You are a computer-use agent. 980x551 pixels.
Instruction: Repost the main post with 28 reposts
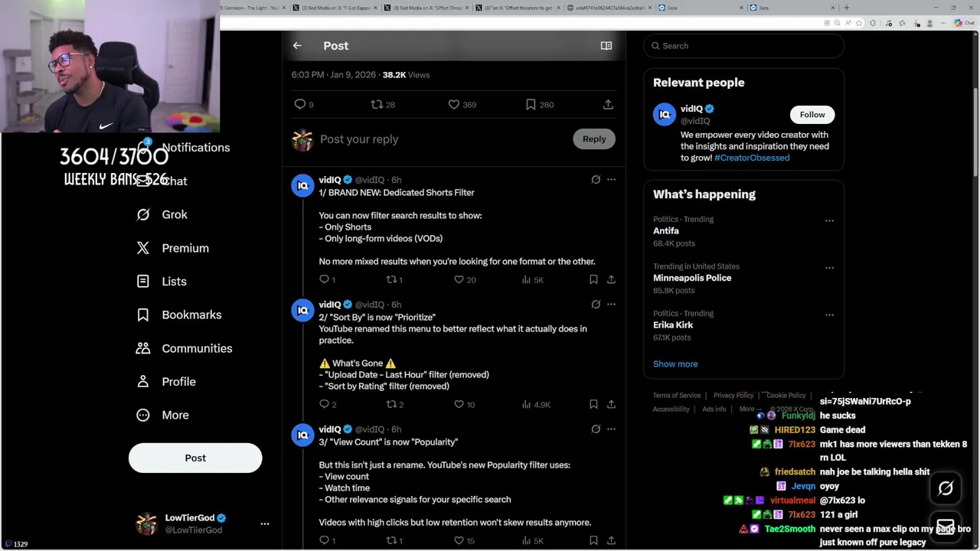pos(377,104)
